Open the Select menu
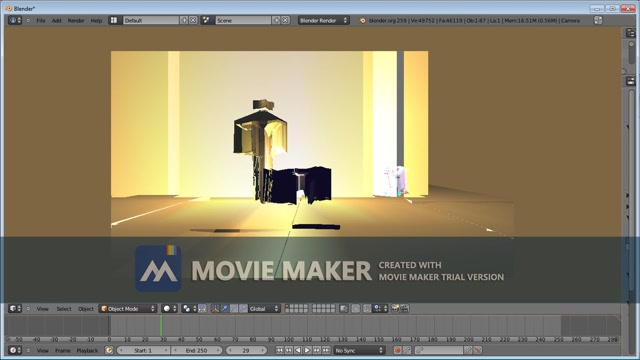 (x=64, y=309)
